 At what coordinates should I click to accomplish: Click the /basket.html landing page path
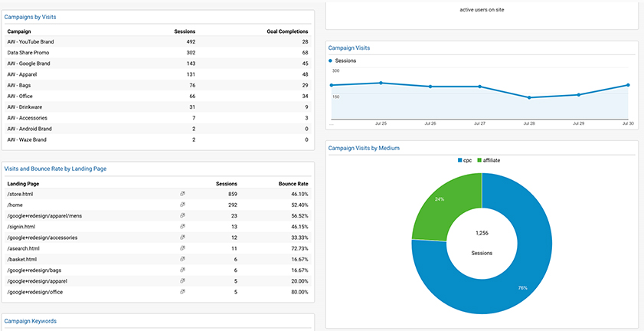tap(22, 259)
